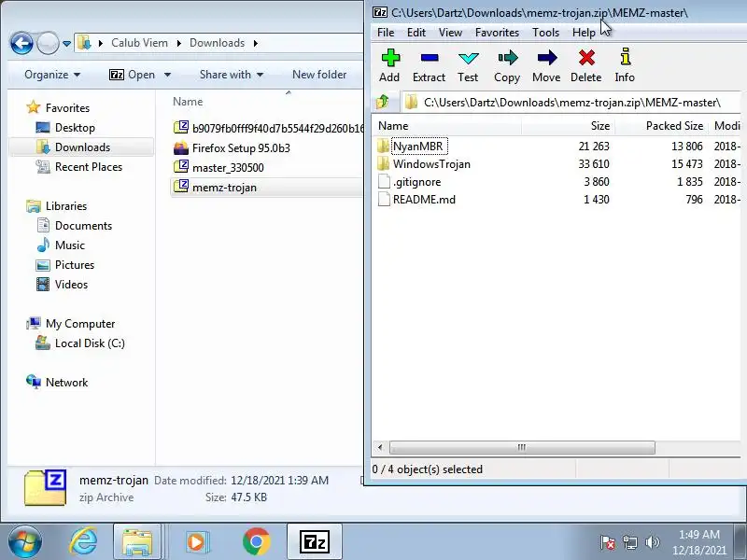Open Google Chrome from taskbar
747x560 pixels.
256,542
